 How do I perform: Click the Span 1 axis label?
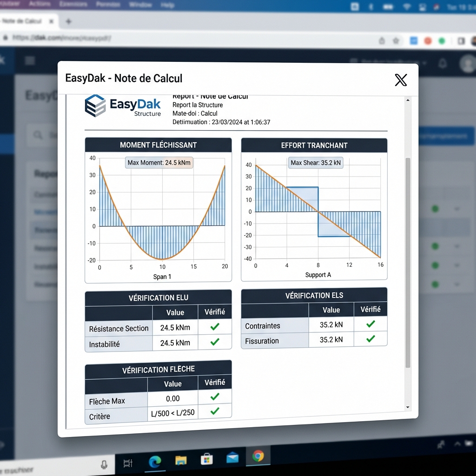tap(162, 277)
